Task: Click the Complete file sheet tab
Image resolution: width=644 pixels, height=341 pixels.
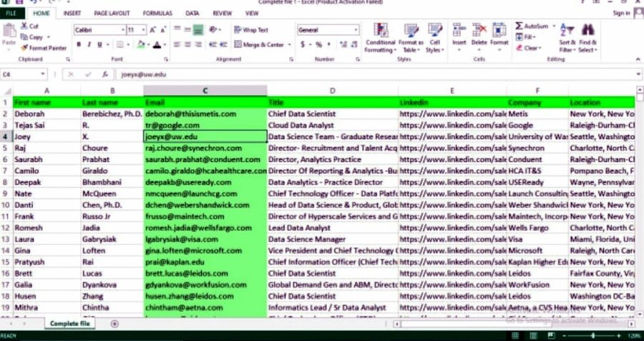Action: pyautogui.click(x=69, y=324)
